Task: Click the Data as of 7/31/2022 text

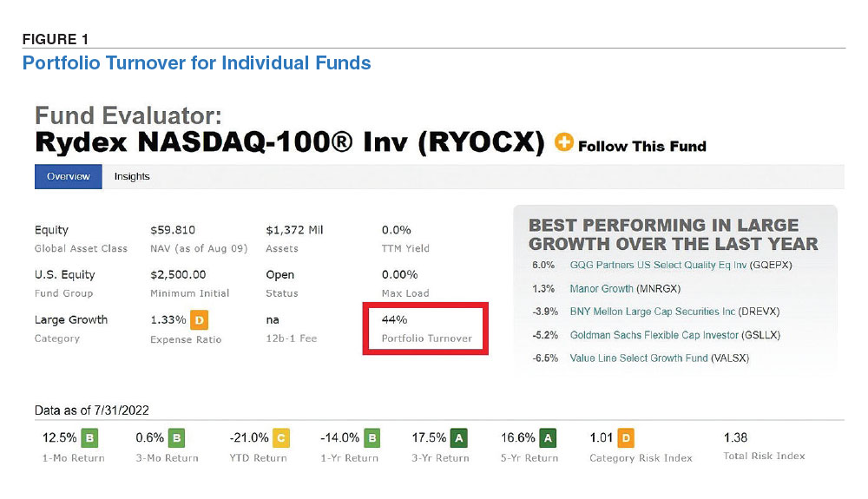Action: 92,410
